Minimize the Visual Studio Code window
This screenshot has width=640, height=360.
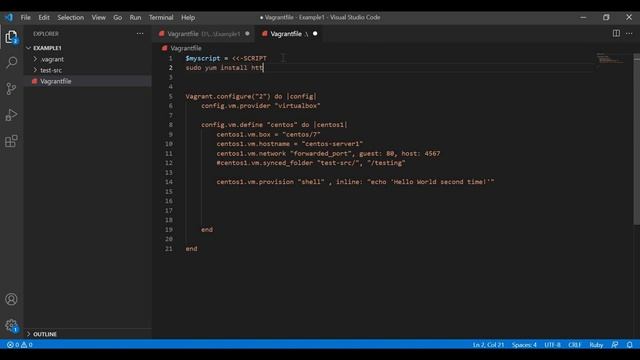[x=583, y=17]
